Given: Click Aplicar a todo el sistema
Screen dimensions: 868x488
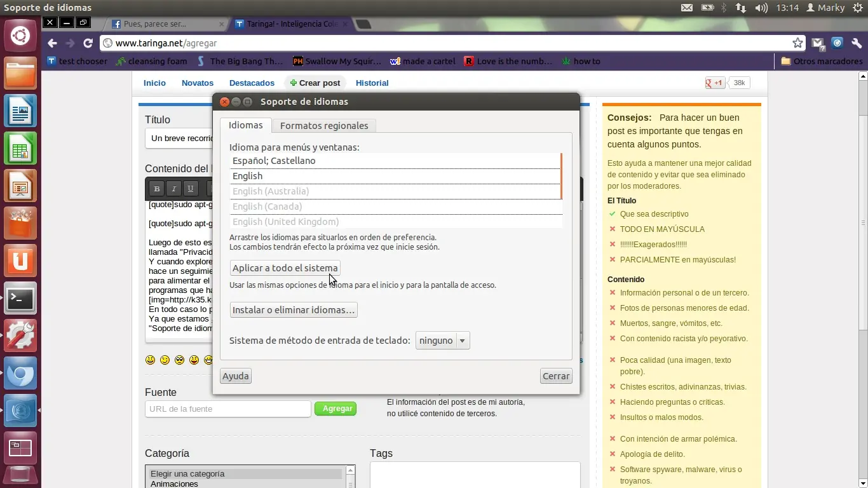Looking at the screenshot, I should point(285,268).
